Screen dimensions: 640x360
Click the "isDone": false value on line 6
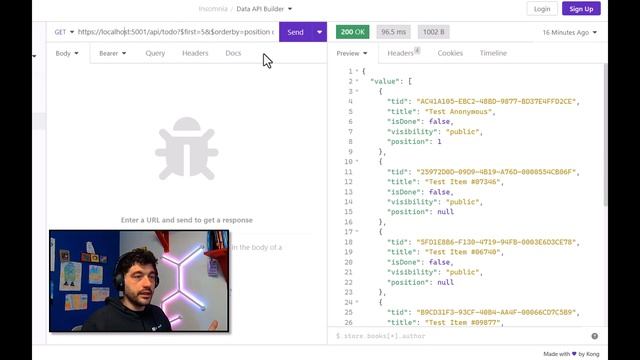point(439,122)
